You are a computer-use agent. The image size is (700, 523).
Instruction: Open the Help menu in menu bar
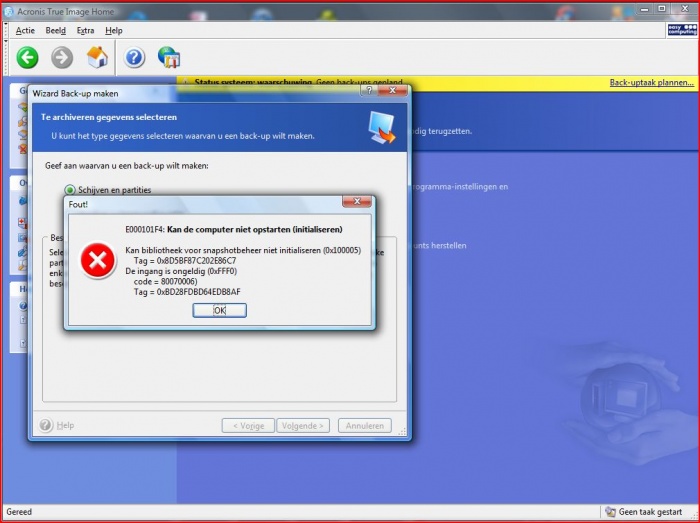(x=114, y=30)
